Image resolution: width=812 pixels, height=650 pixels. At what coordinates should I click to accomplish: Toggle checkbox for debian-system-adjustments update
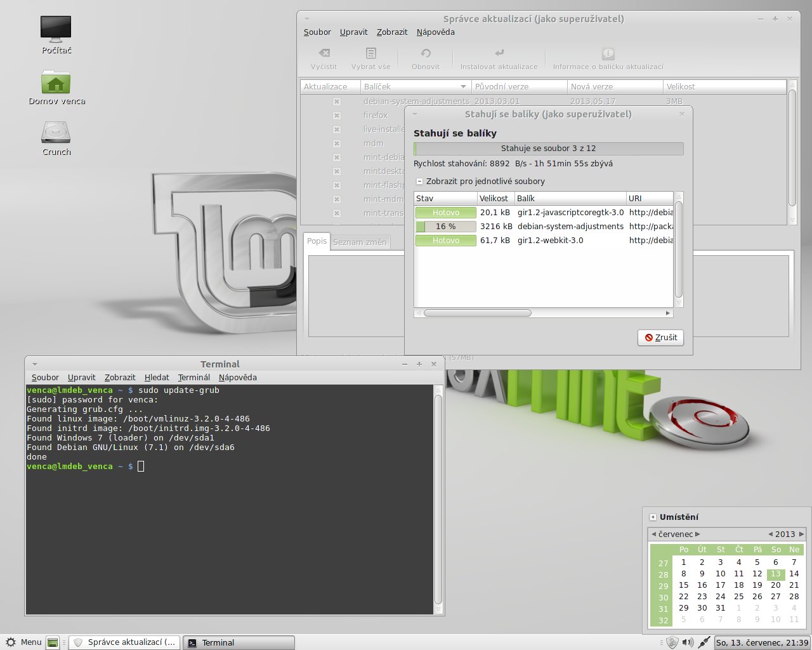[x=337, y=102]
